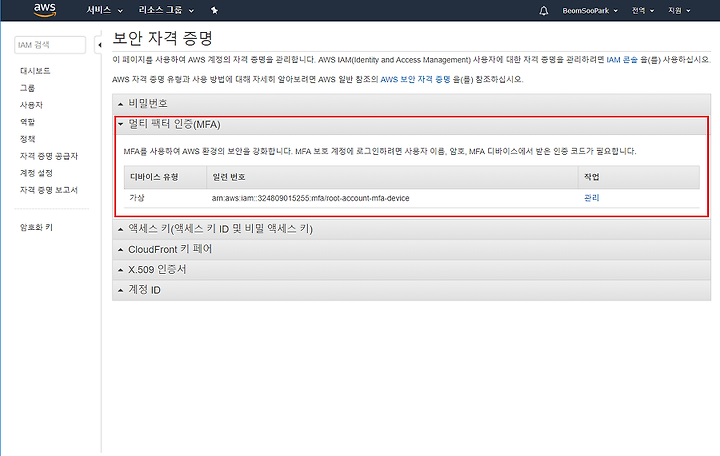The image size is (720, 456).
Task: Expand the 계정 ID section
Action: tap(411, 290)
